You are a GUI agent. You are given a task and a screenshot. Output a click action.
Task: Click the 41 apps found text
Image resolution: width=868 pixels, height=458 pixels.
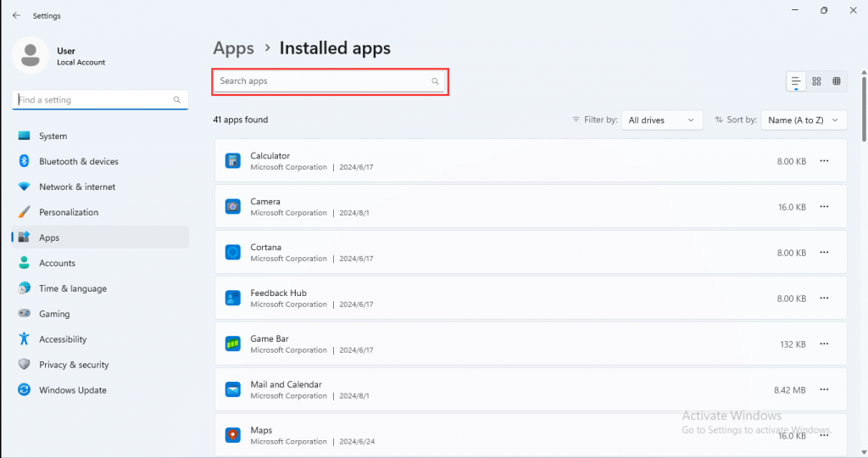pos(240,120)
